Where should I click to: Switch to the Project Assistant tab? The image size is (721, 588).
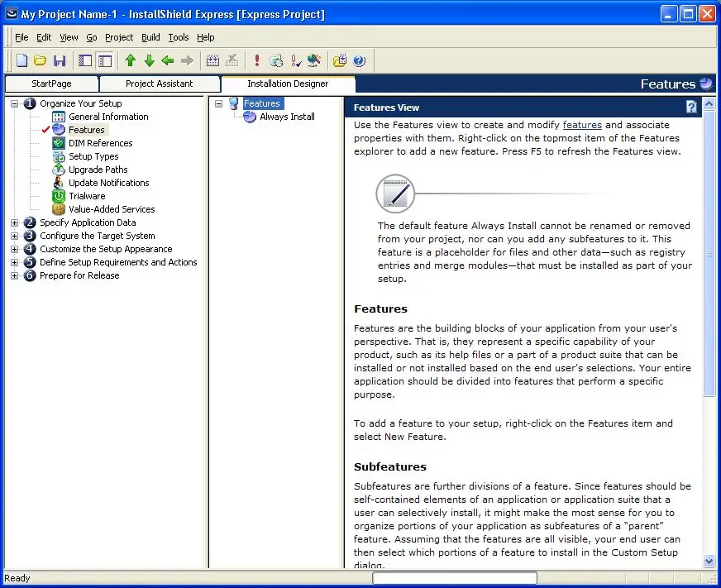coord(159,84)
